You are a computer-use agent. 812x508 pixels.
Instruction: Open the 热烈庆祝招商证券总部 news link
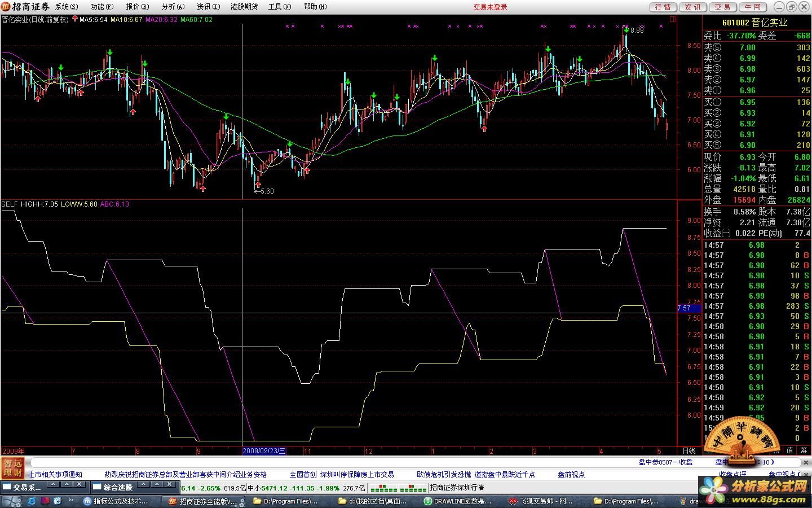(186, 475)
